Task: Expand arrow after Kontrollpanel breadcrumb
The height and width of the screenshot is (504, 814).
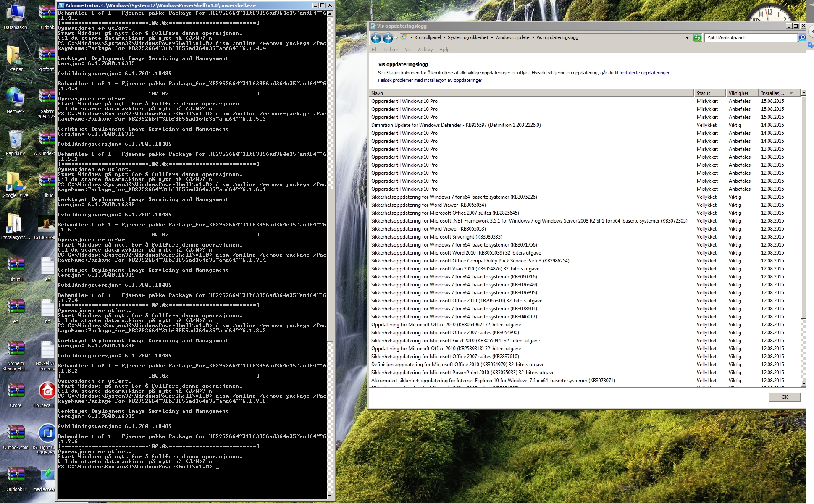Action: click(444, 37)
